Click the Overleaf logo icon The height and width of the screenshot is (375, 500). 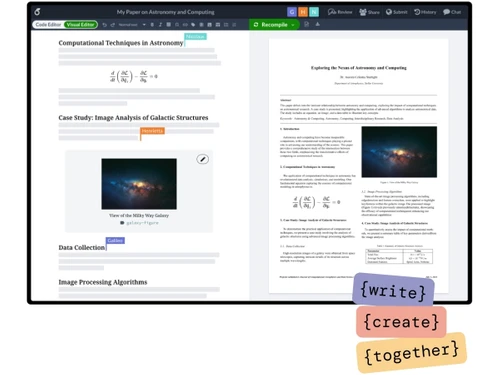pyautogui.click(x=37, y=12)
